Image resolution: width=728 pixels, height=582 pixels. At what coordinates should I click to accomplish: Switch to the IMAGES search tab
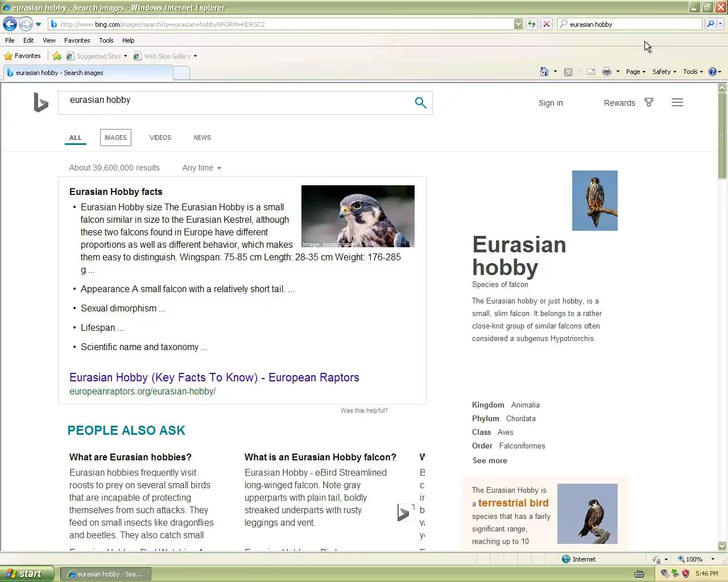(x=115, y=138)
